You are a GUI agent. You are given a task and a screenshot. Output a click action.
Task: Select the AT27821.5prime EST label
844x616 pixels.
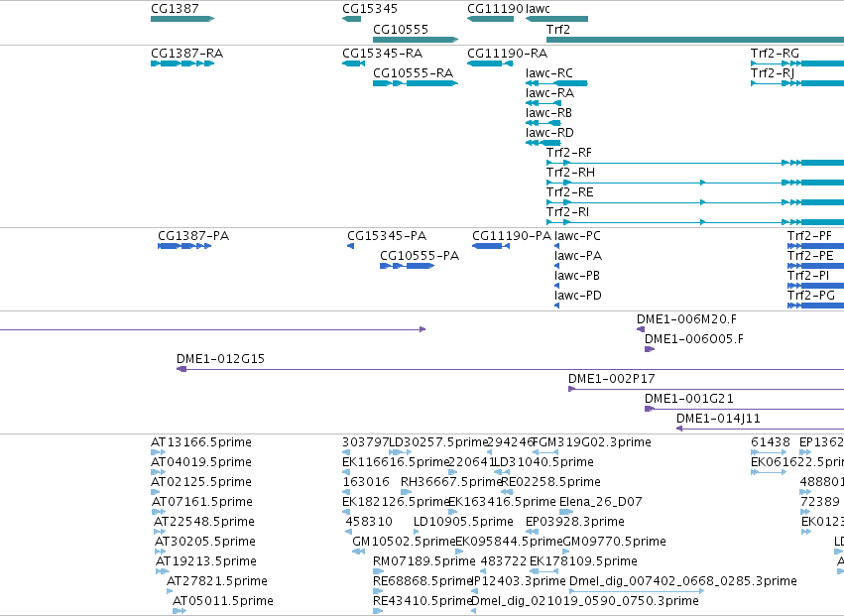(x=217, y=582)
